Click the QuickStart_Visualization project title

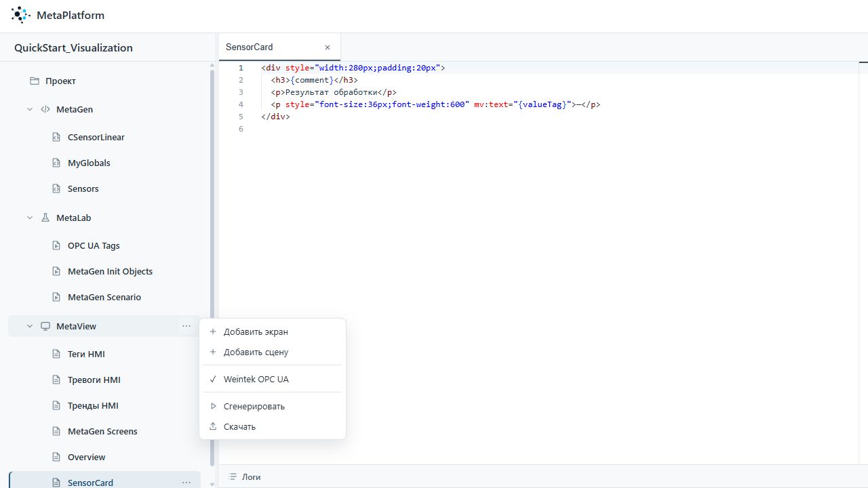pos(73,47)
